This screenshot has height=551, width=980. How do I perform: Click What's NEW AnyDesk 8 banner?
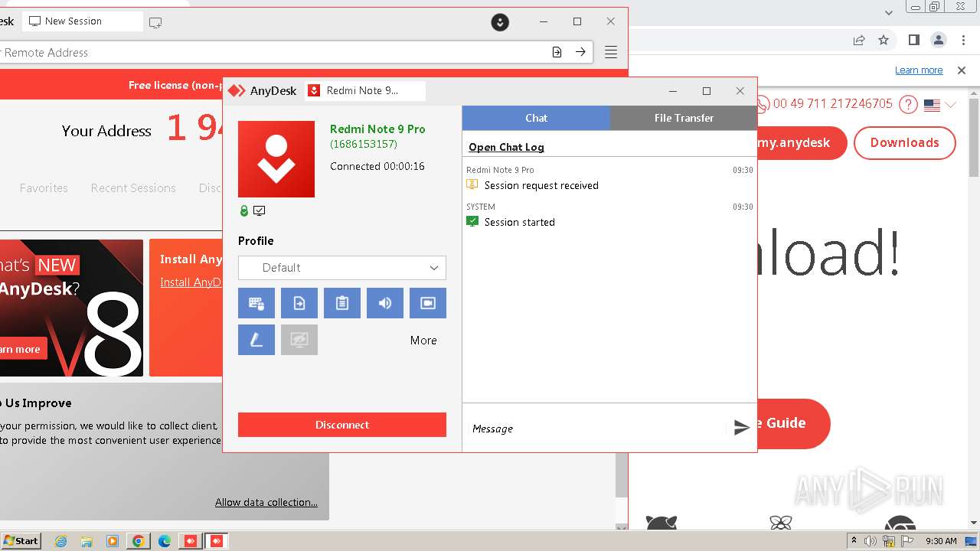pyautogui.click(x=71, y=308)
